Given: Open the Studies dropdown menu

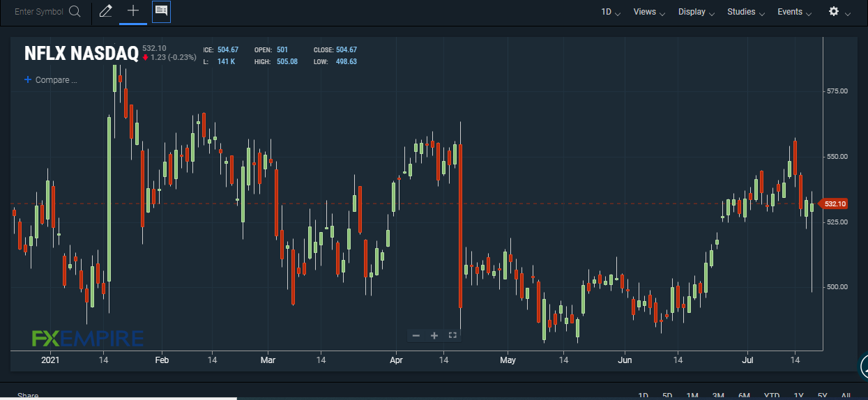Looking at the screenshot, I should (746, 12).
